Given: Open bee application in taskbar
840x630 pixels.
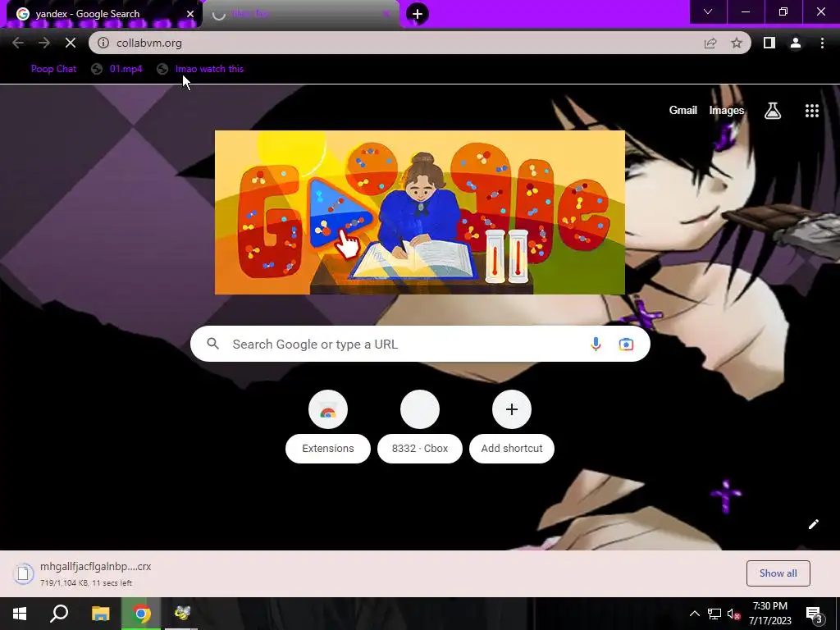Looking at the screenshot, I should point(182,614).
